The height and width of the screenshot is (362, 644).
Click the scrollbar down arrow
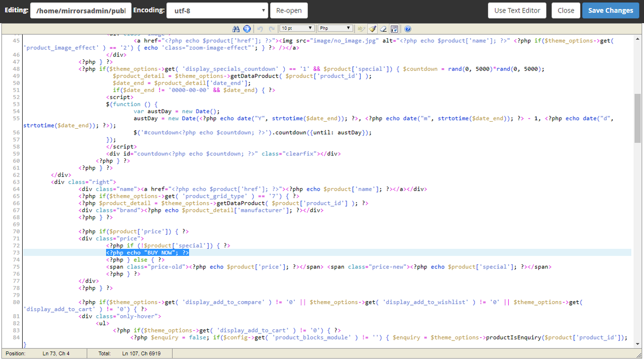coord(638,344)
